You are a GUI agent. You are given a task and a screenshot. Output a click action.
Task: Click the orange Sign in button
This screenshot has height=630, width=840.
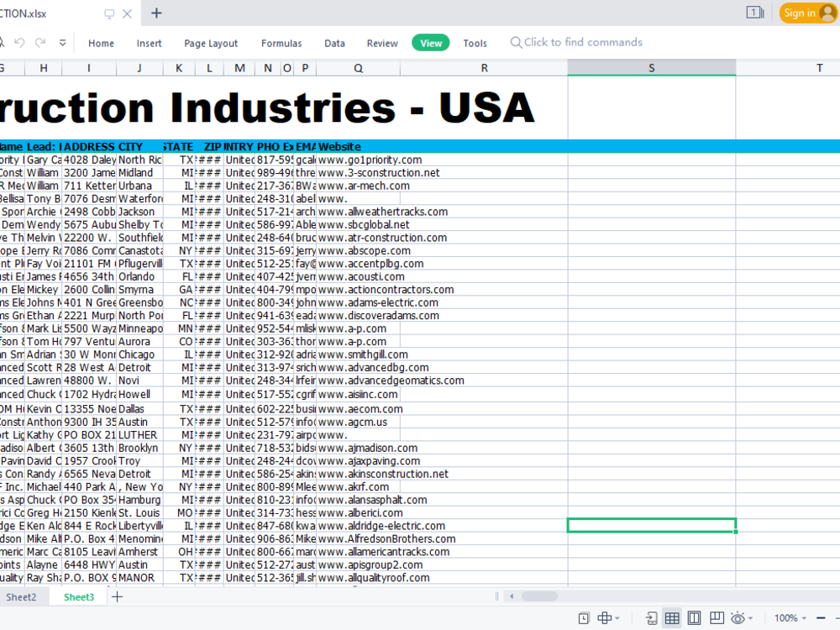[x=808, y=13]
